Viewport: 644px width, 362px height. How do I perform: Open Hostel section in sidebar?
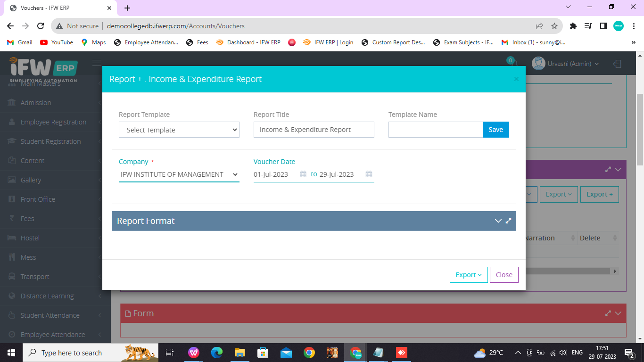[x=55, y=238]
